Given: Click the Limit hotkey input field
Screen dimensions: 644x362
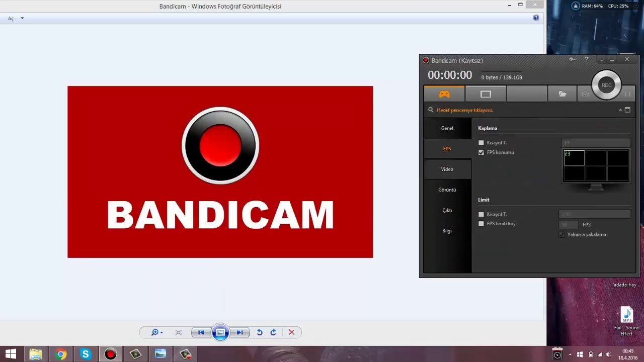Looking at the screenshot, I should [595, 214].
